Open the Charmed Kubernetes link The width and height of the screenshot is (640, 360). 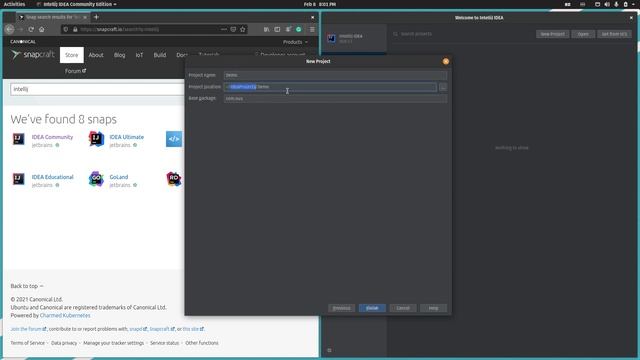65,316
